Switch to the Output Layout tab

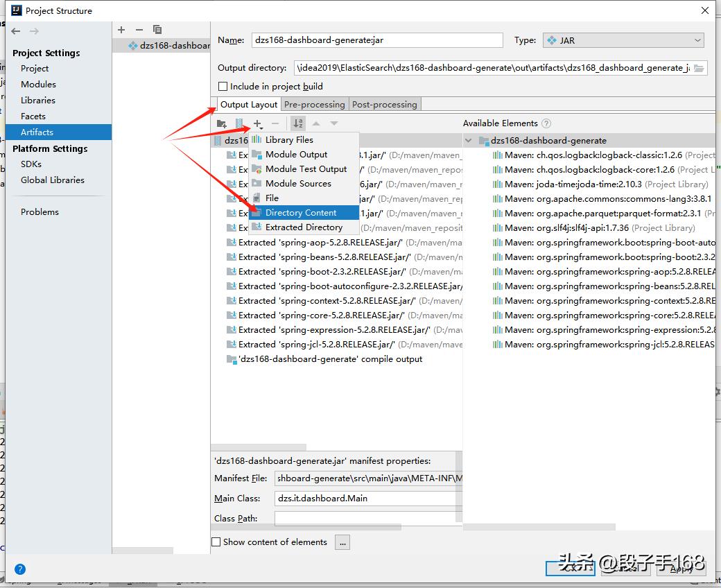tap(249, 105)
